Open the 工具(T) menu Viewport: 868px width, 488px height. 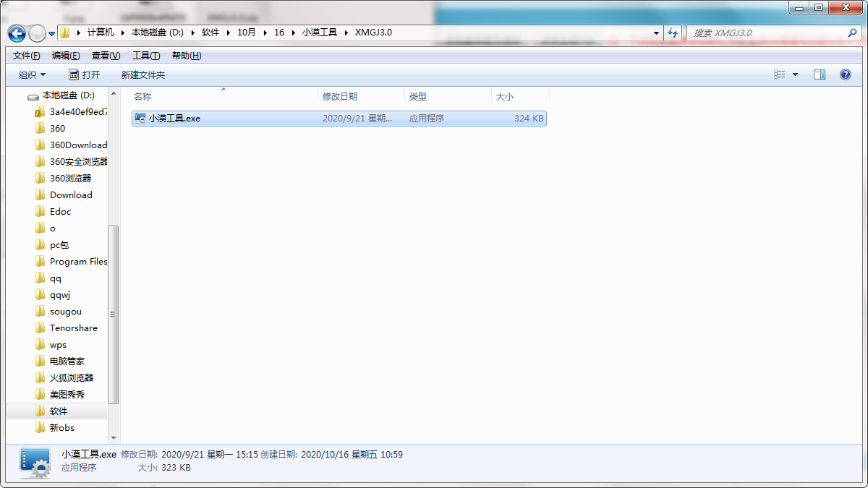point(146,56)
